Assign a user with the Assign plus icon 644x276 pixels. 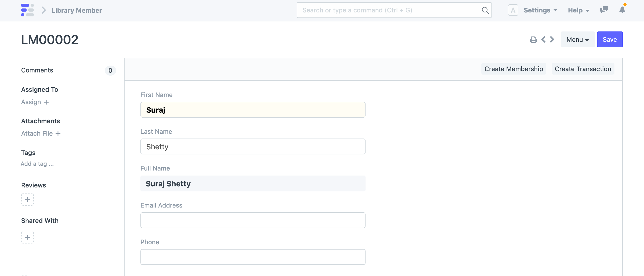pyautogui.click(x=46, y=102)
